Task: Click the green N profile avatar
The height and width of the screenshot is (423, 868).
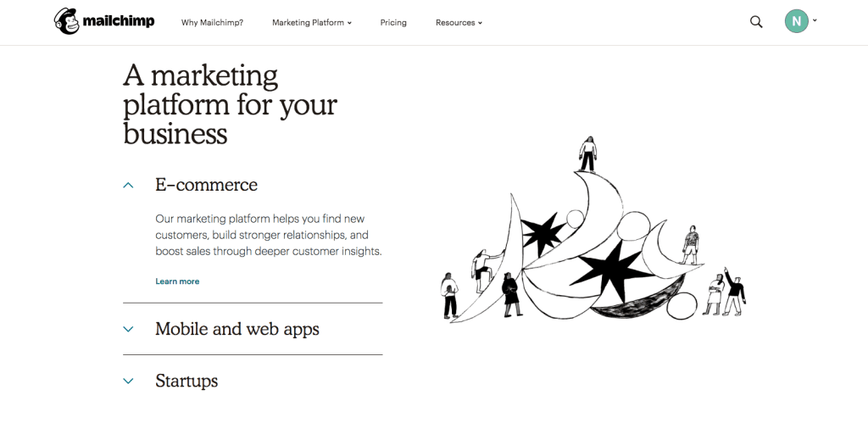Action: coord(796,21)
